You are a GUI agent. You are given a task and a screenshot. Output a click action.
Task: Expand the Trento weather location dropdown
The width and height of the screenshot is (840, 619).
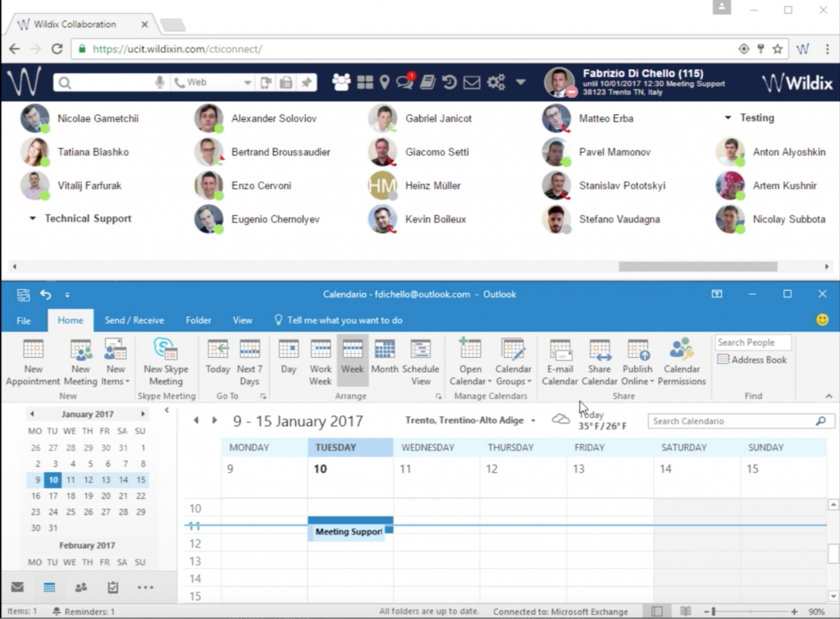pos(533,421)
